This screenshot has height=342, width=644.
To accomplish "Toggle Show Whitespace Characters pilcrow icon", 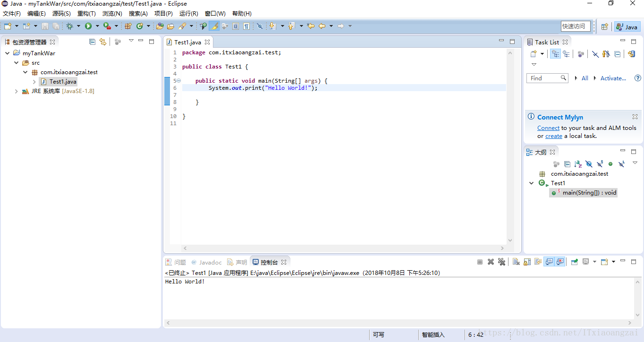I will click(x=246, y=26).
